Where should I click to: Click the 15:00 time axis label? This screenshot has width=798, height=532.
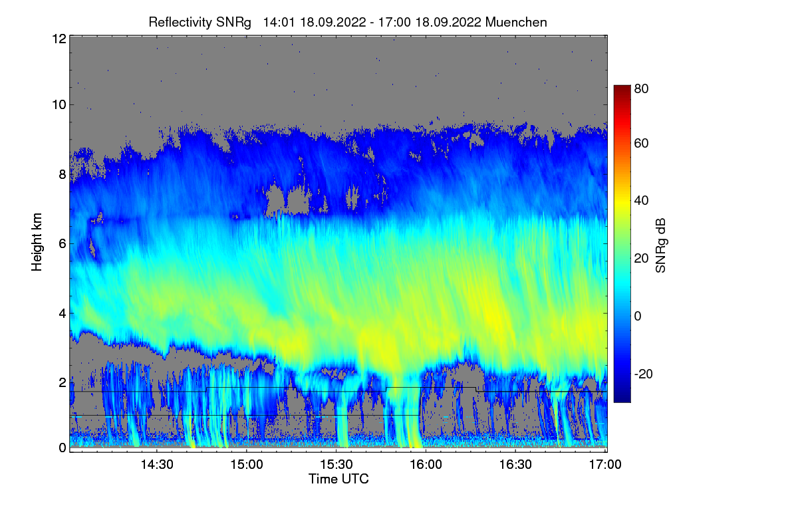pos(247,464)
